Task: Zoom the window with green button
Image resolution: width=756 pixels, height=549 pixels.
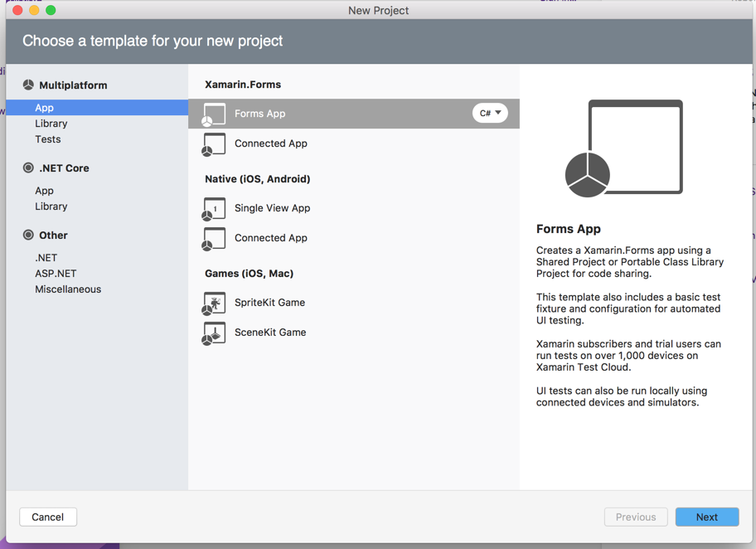Action: [51, 10]
